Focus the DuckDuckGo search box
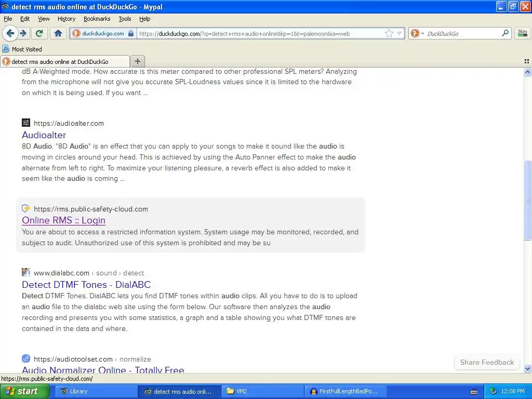This screenshot has width=532, height=399. pyautogui.click(x=462, y=34)
